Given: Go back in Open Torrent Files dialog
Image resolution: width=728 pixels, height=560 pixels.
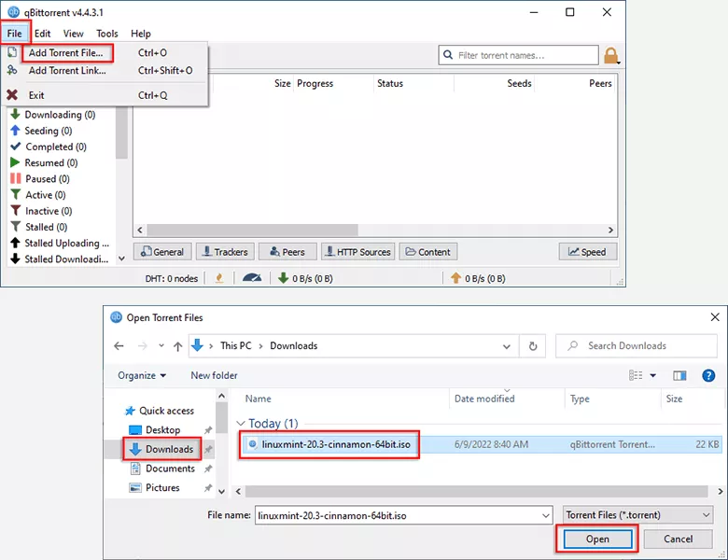Looking at the screenshot, I should [x=119, y=346].
